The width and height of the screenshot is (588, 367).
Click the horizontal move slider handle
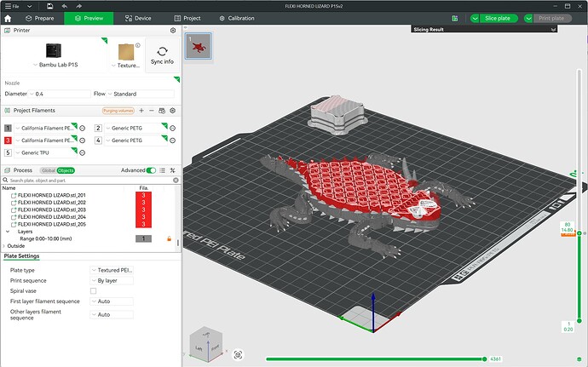(x=484, y=359)
